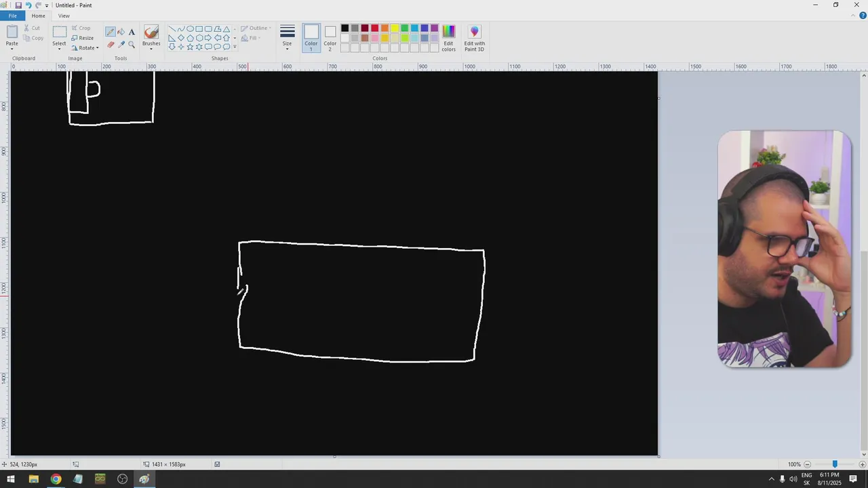868x488 pixels.
Task: Choose the Curve shape
Action: pos(181,29)
